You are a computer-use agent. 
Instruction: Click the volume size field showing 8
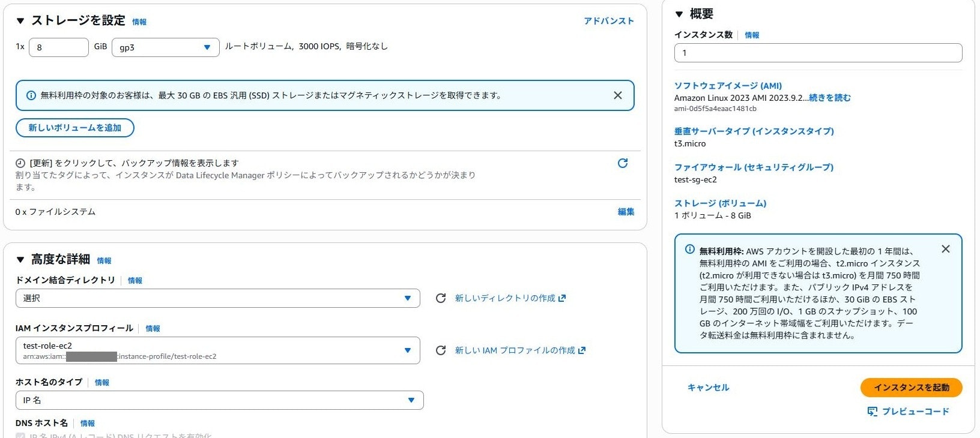pos(59,47)
